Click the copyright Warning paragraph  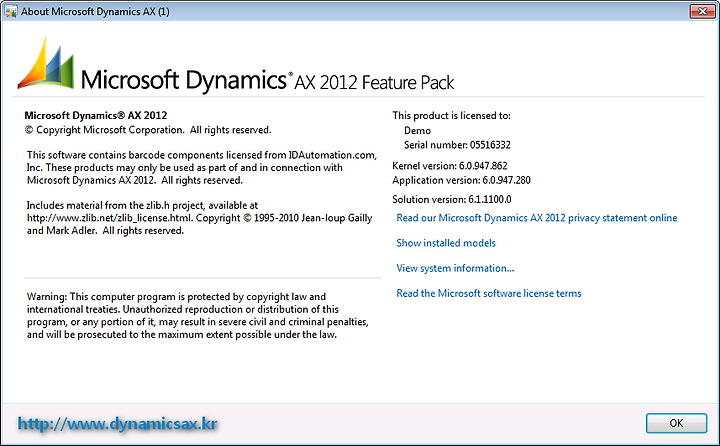click(197, 316)
